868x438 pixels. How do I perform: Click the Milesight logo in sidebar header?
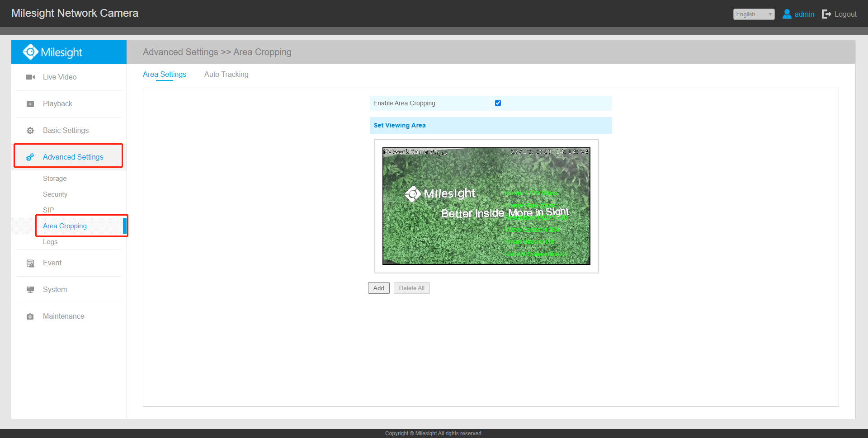point(53,52)
